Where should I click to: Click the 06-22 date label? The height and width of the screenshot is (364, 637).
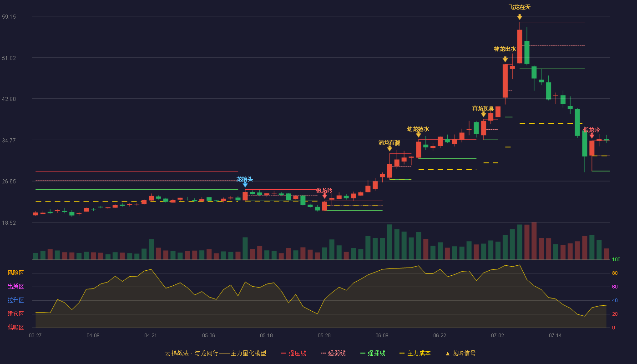[440, 335]
